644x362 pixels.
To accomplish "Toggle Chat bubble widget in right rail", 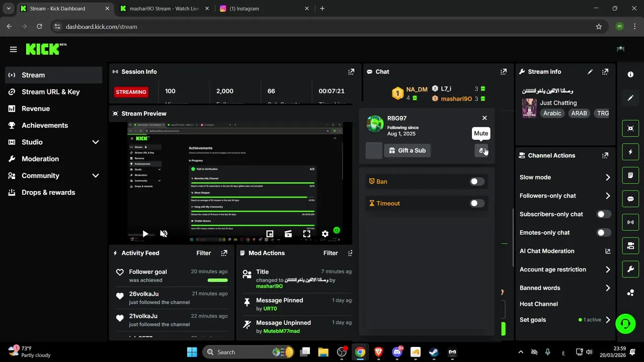I will coord(630,199).
